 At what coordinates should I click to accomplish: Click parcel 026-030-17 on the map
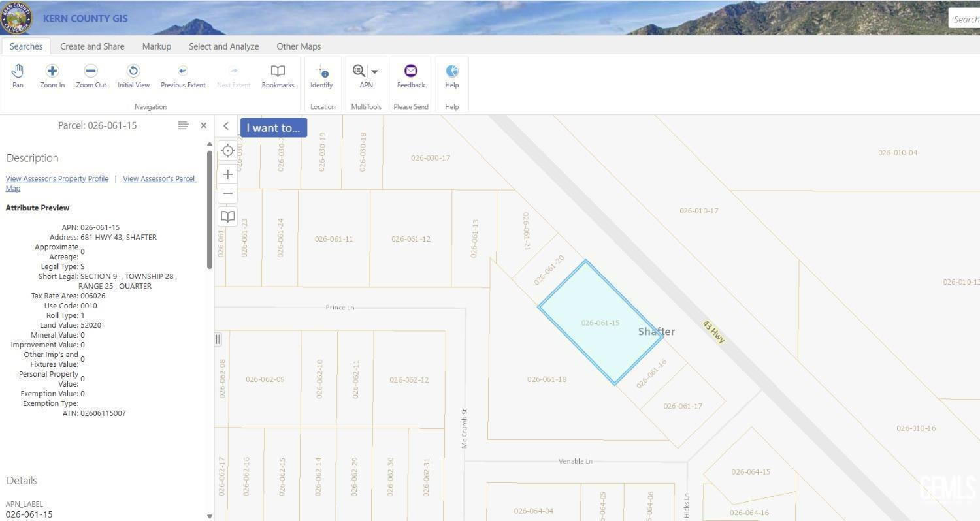pyautogui.click(x=431, y=158)
